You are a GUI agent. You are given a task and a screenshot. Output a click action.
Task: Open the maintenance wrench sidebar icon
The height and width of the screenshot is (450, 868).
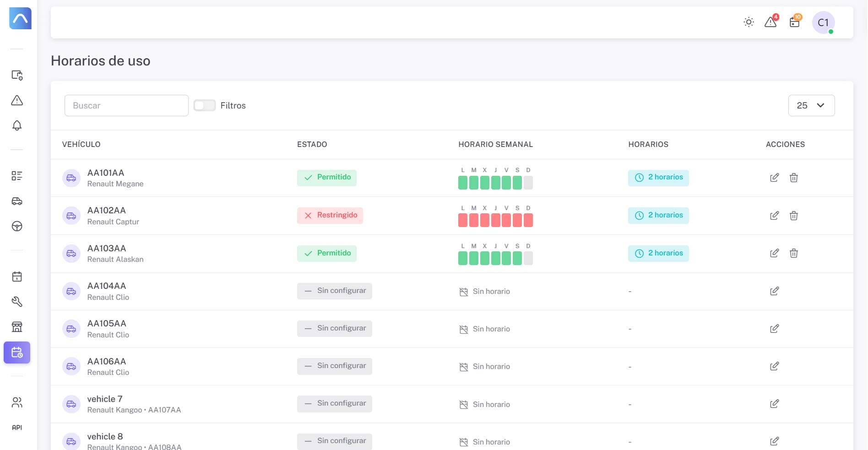(17, 302)
